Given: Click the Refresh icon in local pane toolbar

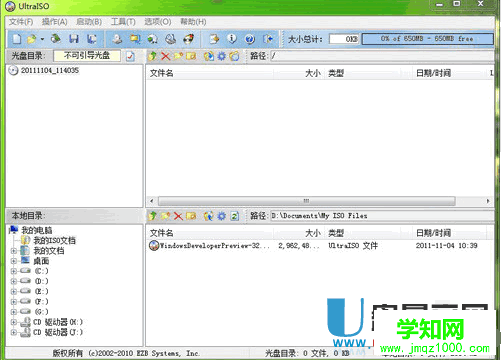Looking at the screenshot, I should coord(235,216).
